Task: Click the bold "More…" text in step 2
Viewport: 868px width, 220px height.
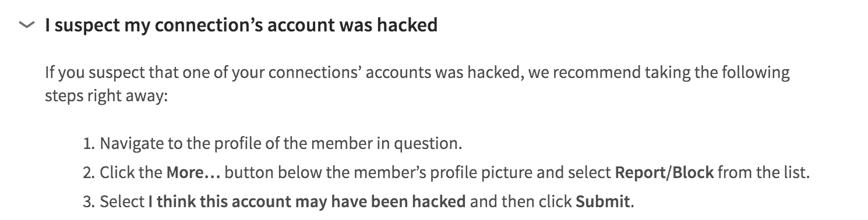Action: click(x=193, y=172)
